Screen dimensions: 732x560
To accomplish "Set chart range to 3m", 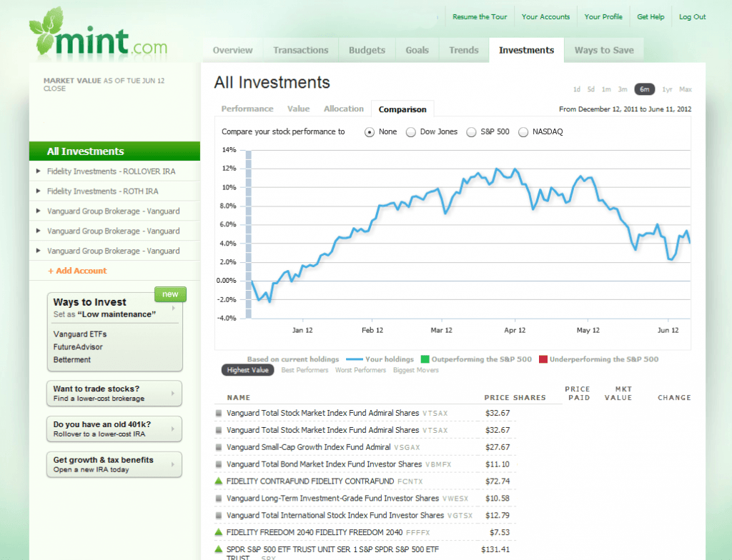I will point(623,89).
